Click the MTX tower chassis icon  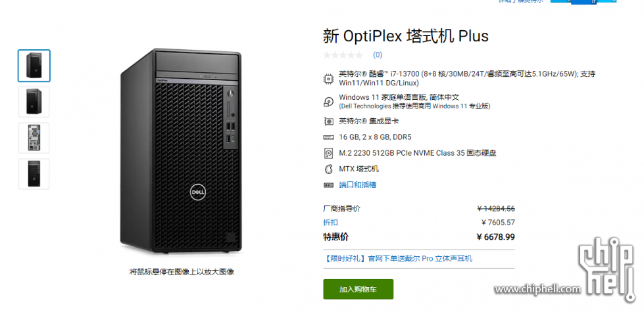(328, 169)
